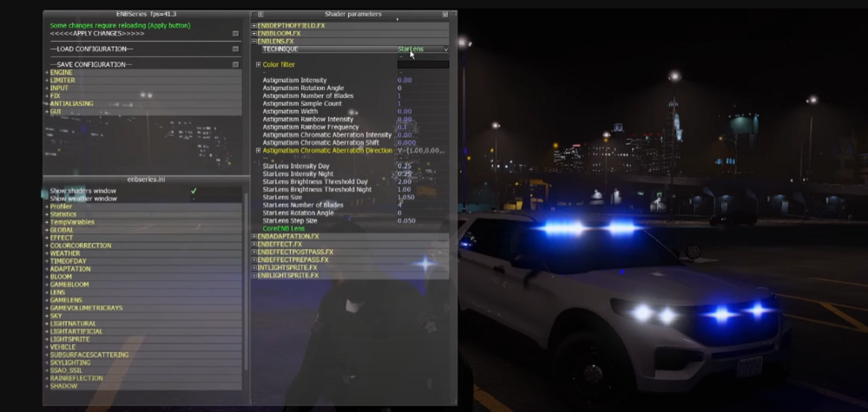Viewport: 868px width, 412px height.
Task: Expand ENBLIGHTSPRITE.FX section
Action: 254,276
